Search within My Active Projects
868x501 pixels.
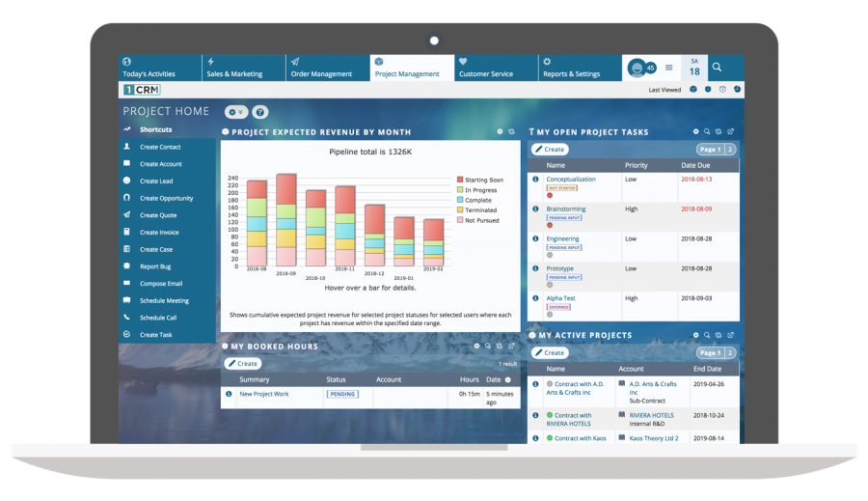(x=707, y=335)
